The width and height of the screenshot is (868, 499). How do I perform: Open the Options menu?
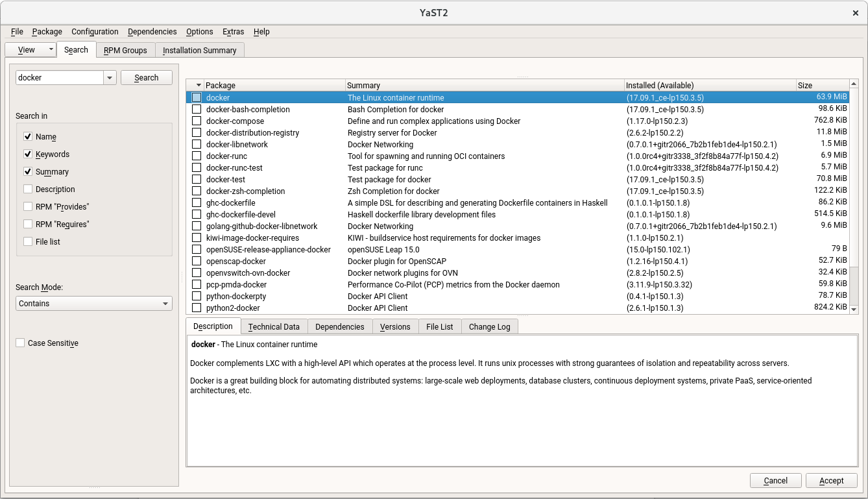coord(200,31)
